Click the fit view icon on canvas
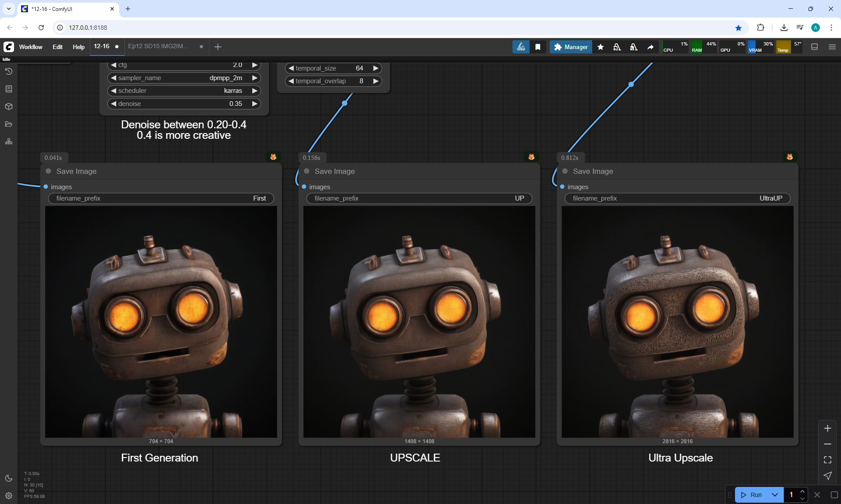 point(827,460)
